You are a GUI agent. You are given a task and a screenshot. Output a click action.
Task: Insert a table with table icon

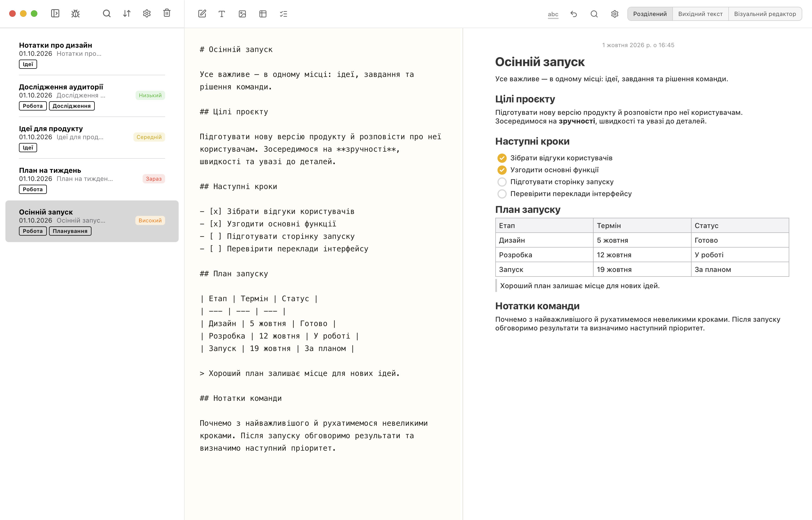263,14
